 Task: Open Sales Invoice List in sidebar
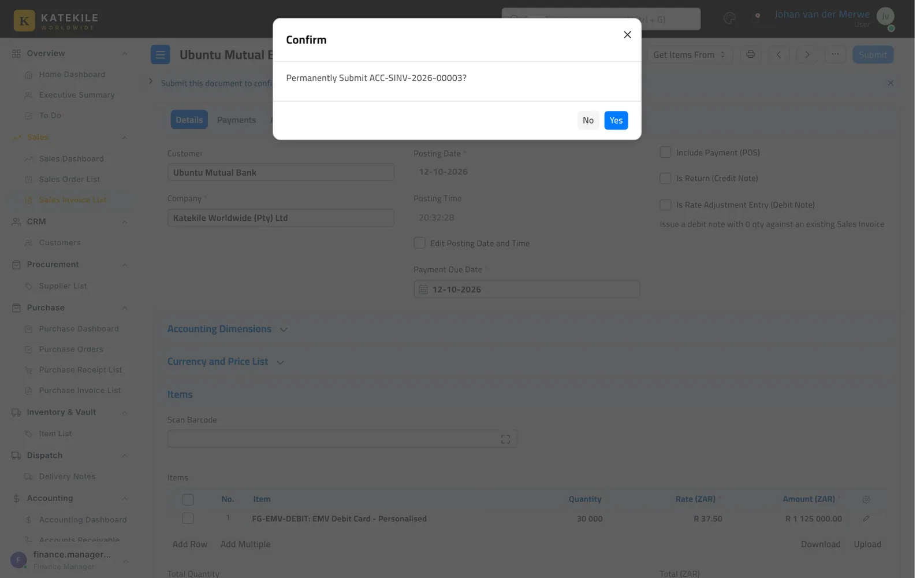[72, 200]
